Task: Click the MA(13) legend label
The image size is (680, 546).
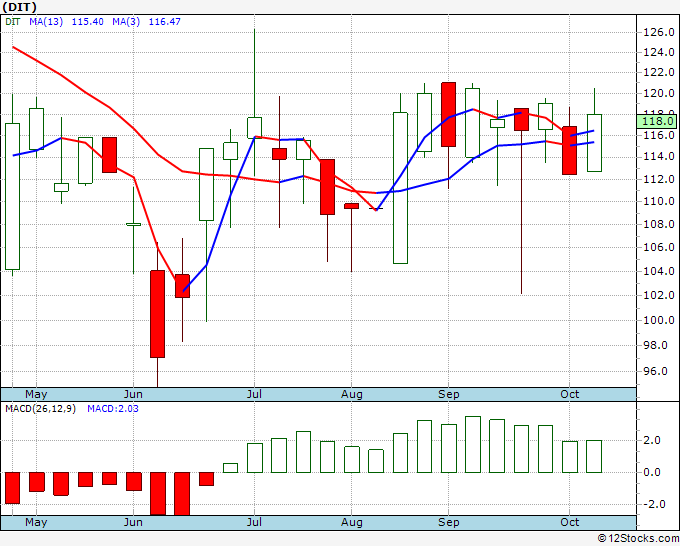Action: coord(46,21)
